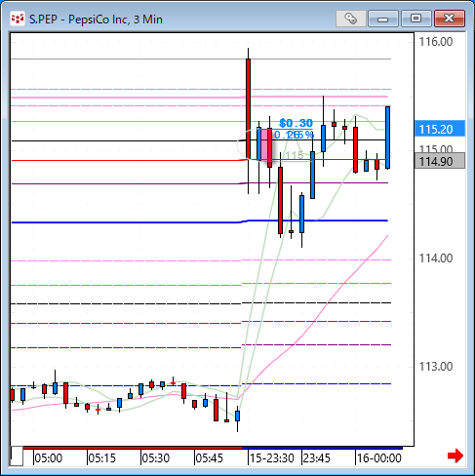Click the small white box at chart bottom-left

point(17,456)
